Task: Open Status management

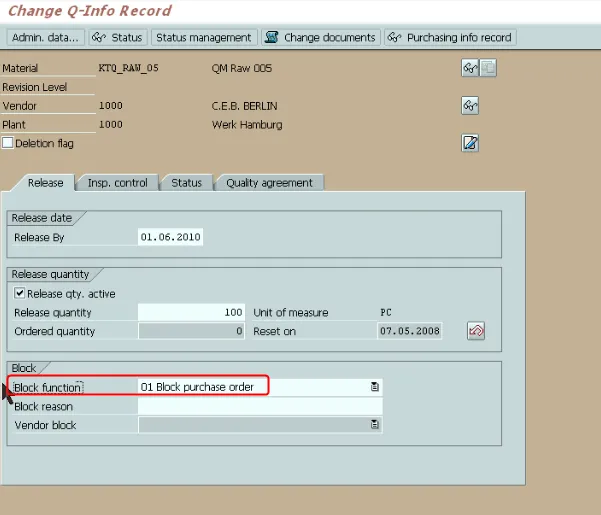Action: click(x=204, y=38)
